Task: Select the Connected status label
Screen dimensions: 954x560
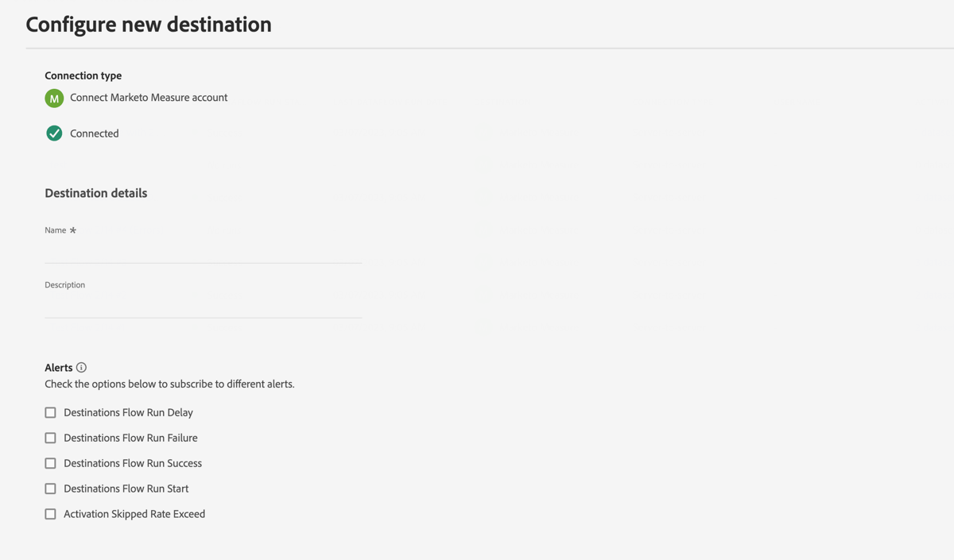Action: (95, 133)
